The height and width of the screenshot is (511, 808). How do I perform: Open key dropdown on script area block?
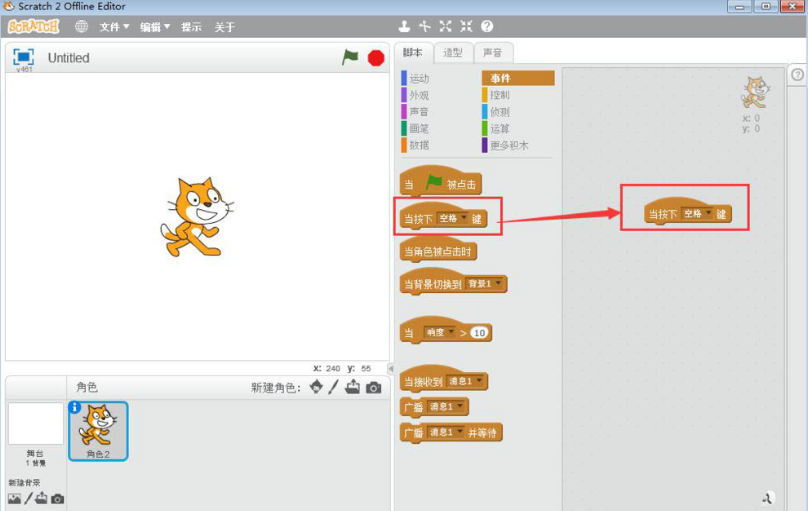[697, 214]
